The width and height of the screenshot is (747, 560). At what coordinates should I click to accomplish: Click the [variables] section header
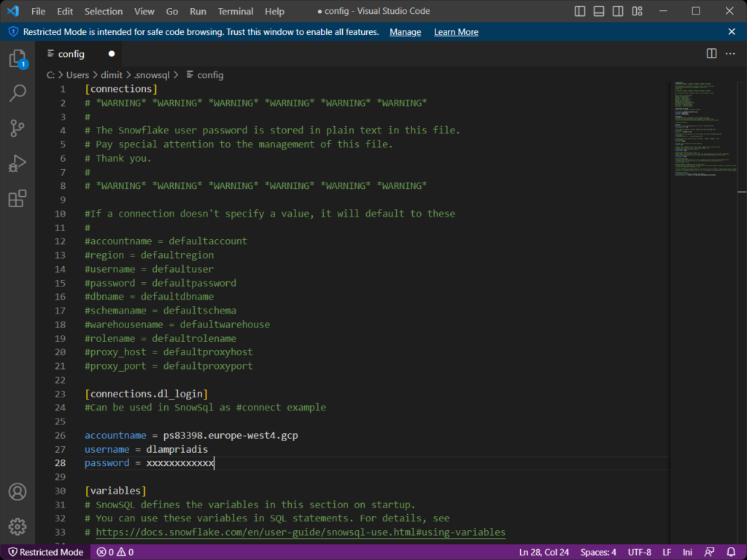[116, 491]
